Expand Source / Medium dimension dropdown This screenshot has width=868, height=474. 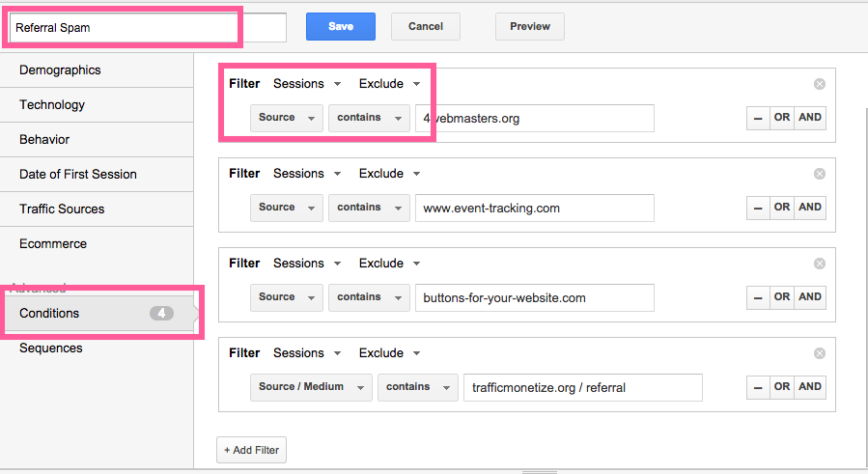click(x=311, y=387)
